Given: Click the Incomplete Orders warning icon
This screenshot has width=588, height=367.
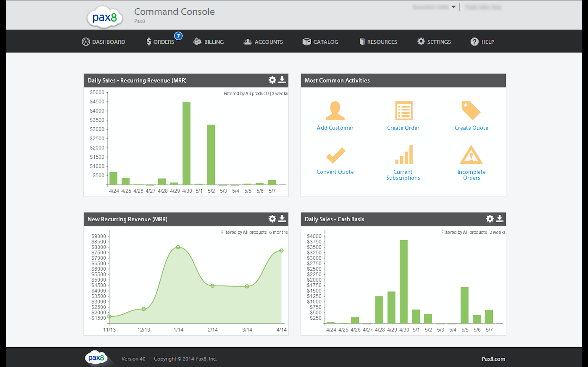Looking at the screenshot, I should click(471, 155).
